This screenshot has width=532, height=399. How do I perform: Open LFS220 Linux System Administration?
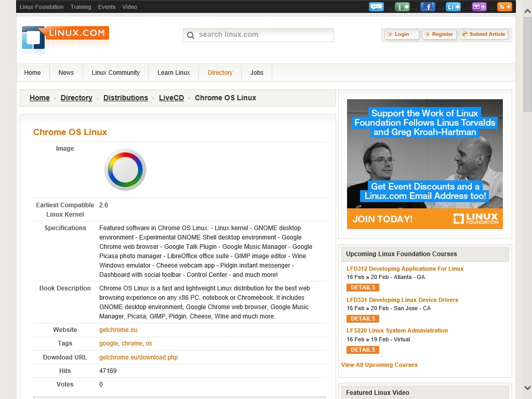397,330
